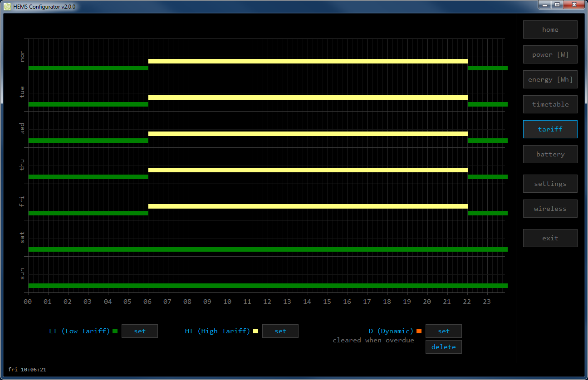Click Monday's yellow high tariff bar

click(x=308, y=61)
